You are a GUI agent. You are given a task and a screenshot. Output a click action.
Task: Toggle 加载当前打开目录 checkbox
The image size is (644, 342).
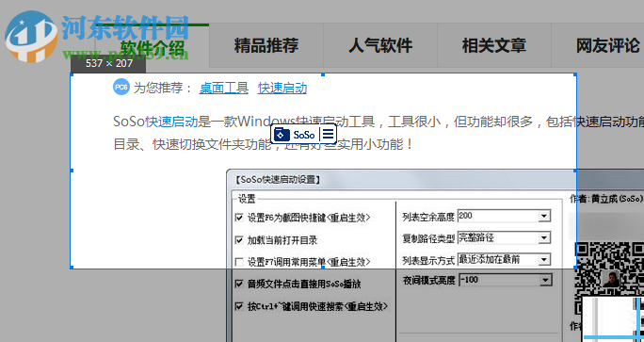tap(239, 240)
